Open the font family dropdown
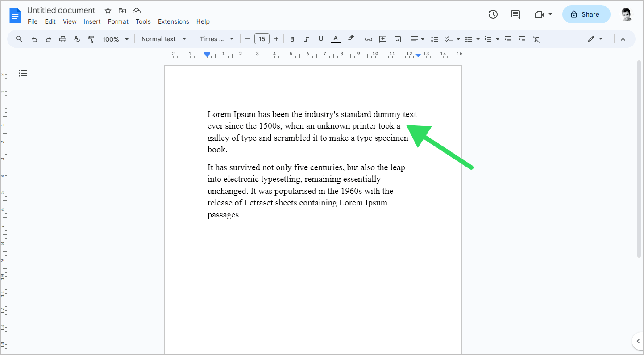 pos(216,39)
